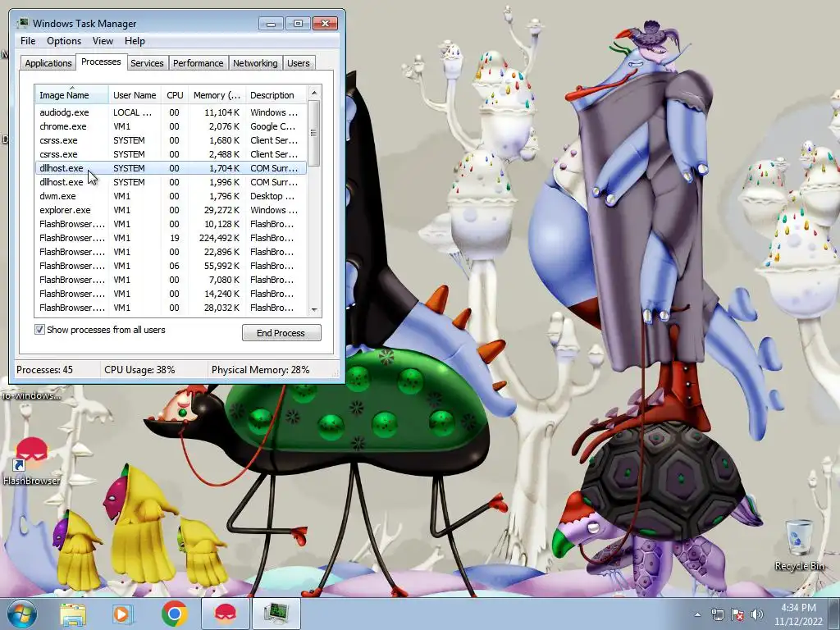
Task: Switch to FlashBrowser taskbar button
Action: 226,614
